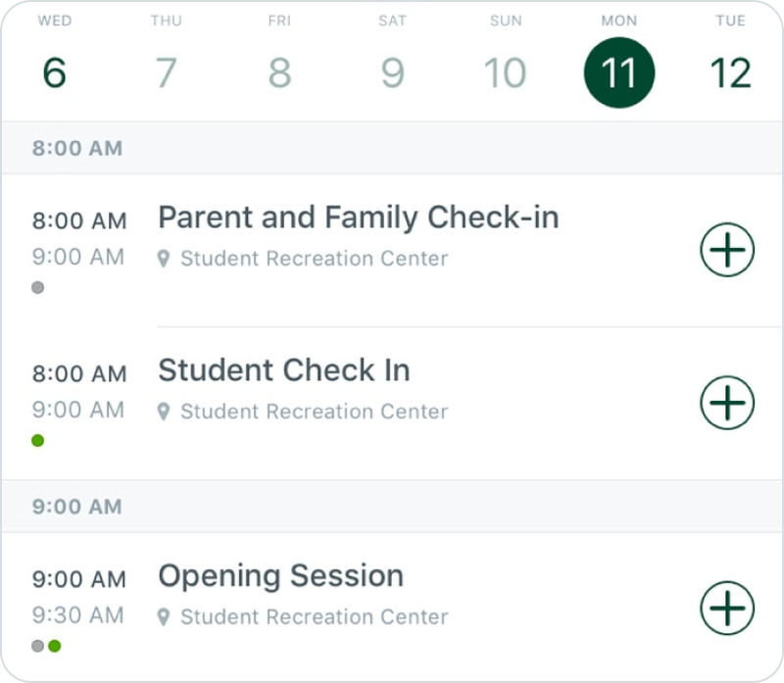This screenshot has width=784, height=683.
Task: Click the gray status dot under Parent Check-in times
Action: [x=35, y=287]
